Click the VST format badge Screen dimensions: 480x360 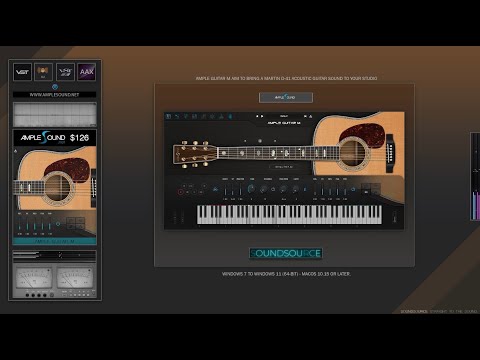click(22, 72)
